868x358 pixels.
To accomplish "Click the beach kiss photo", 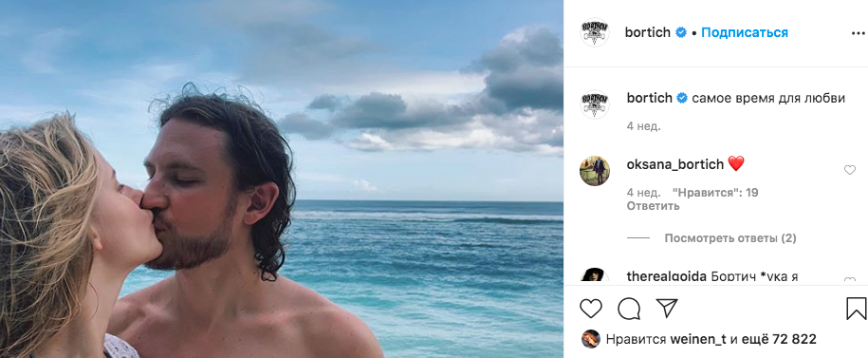I will click(x=282, y=179).
